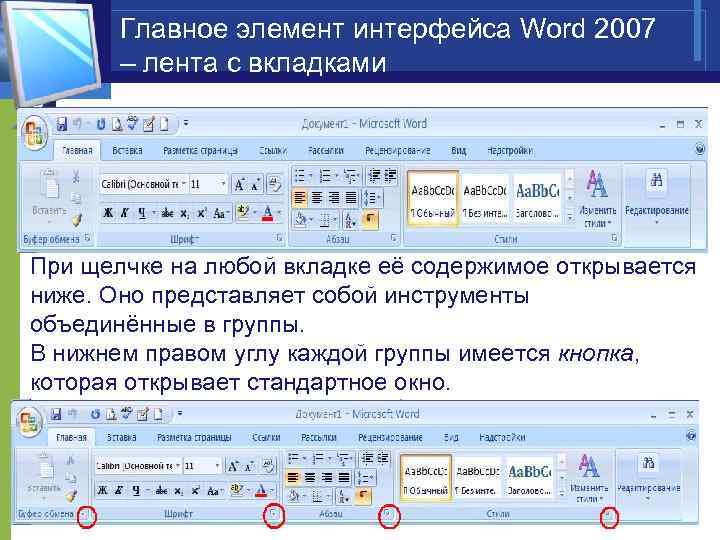The width and height of the screenshot is (720, 540).
Task: Click Decrease Indent icon in the upper ribbon
Action: (374, 175)
